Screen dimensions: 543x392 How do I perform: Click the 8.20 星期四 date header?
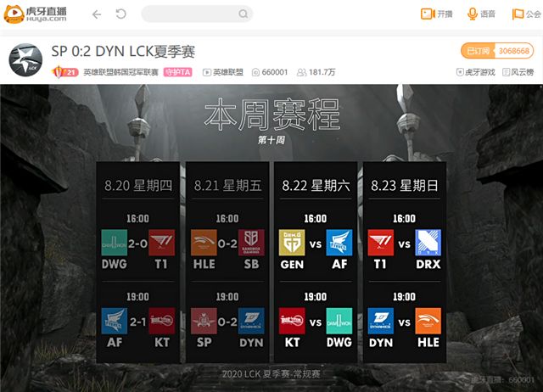(138, 185)
